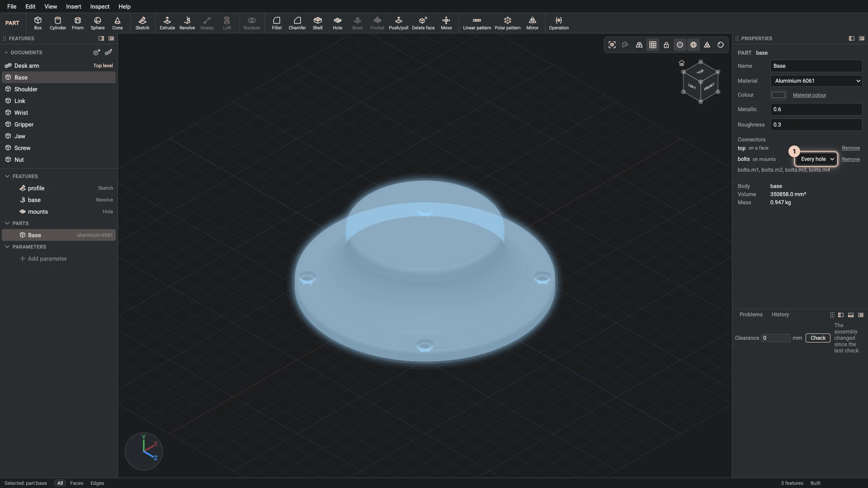Click the Material colour link
The image size is (868, 488).
tap(809, 95)
